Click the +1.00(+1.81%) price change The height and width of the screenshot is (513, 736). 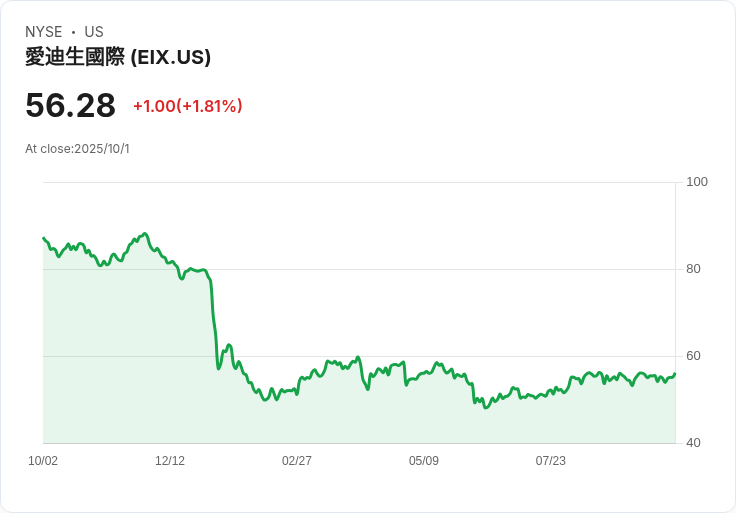point(187,106)
